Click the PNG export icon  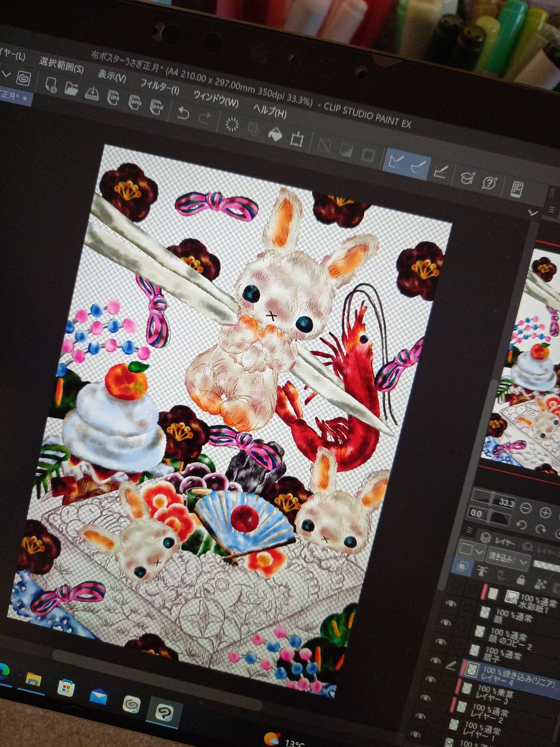[135, 102]
